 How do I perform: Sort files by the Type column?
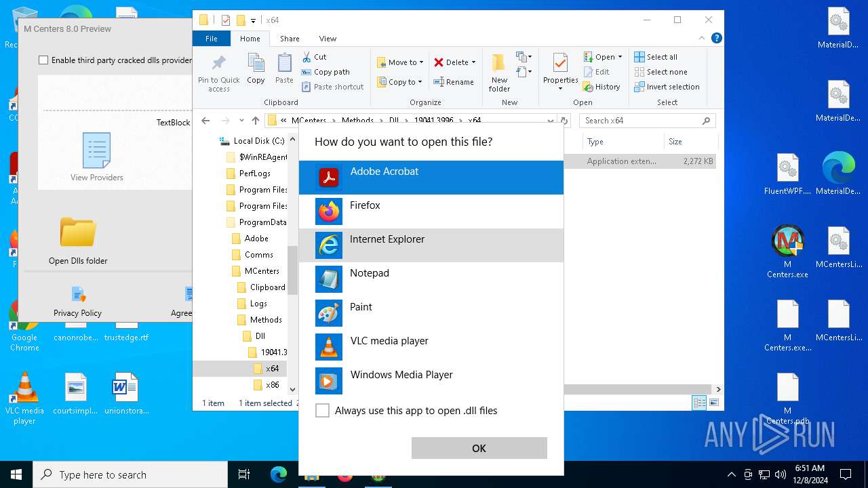[623, 142]
